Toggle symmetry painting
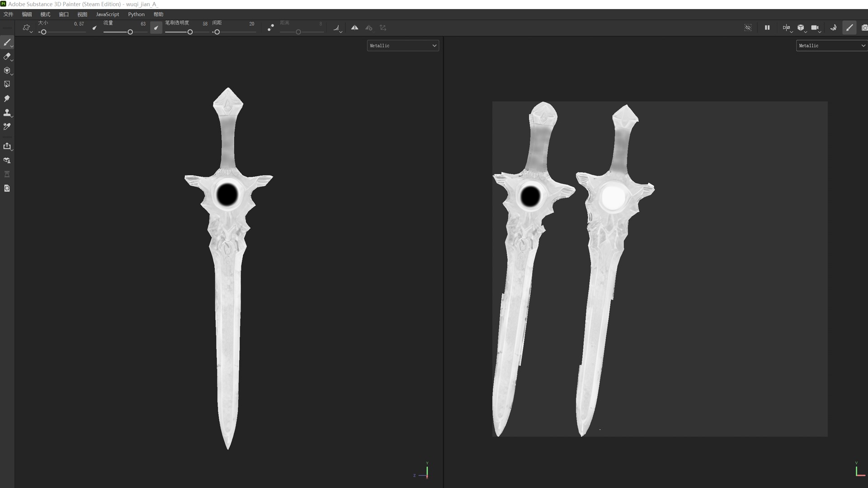868x488 pixels. [x=354, y=28]
